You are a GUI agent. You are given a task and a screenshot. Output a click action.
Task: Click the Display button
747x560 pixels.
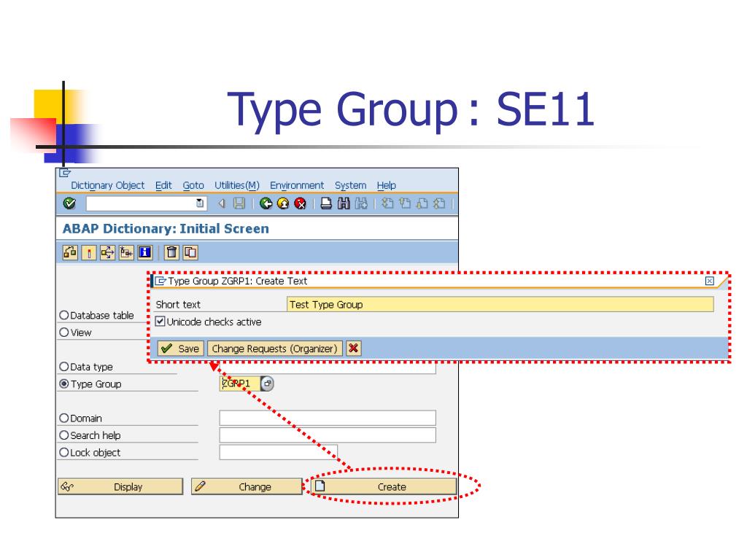point(120,486)
